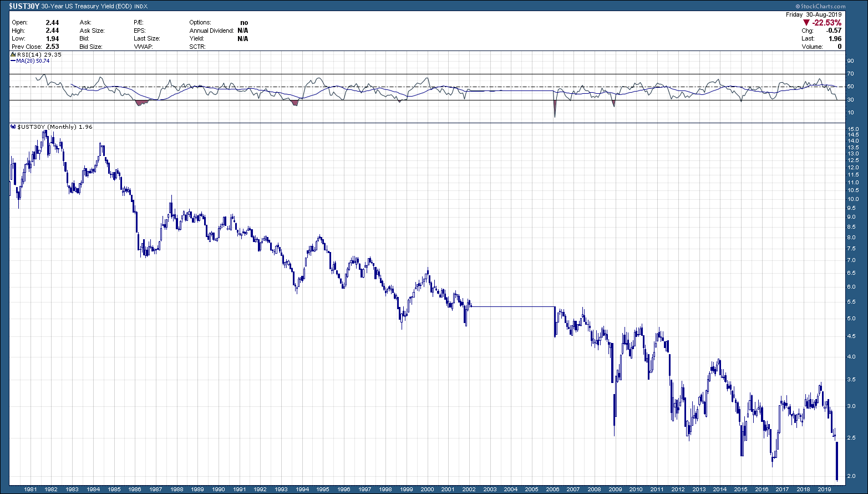Screen dimensions: 868x494
Task: Click the 1987 year label on time axis
Action: (x=155, y=490)
